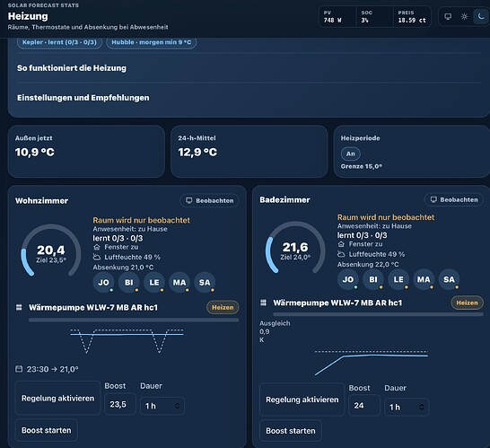Select LE person badge in Wohnzimmer
The width and height of the screenshot is (490, 448).
point(154,282)
